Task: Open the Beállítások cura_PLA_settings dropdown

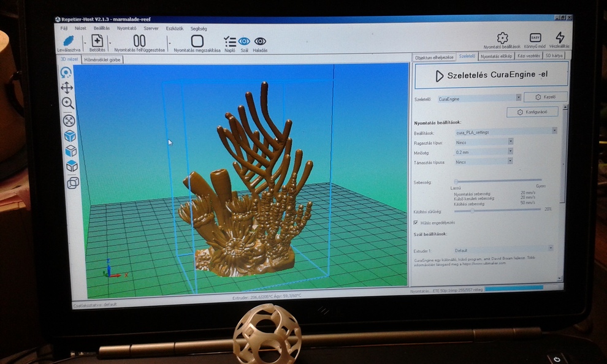Action: pos(554,131)
